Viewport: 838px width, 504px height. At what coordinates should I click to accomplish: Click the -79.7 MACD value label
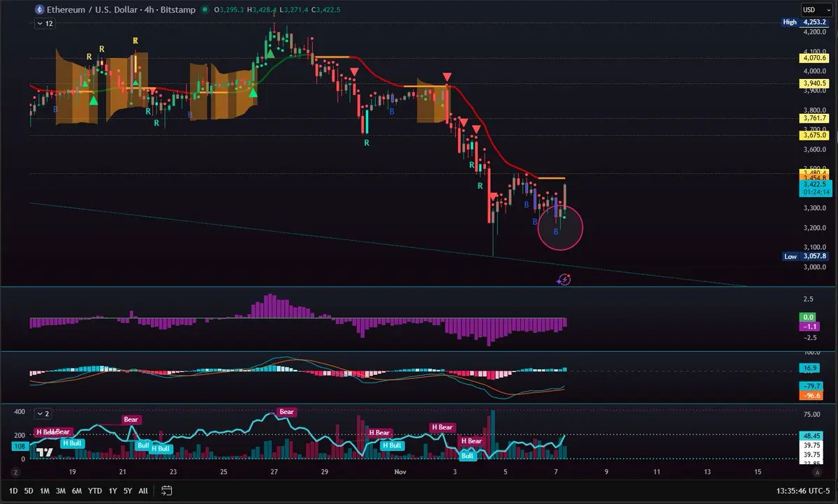(x=810, y=386)
